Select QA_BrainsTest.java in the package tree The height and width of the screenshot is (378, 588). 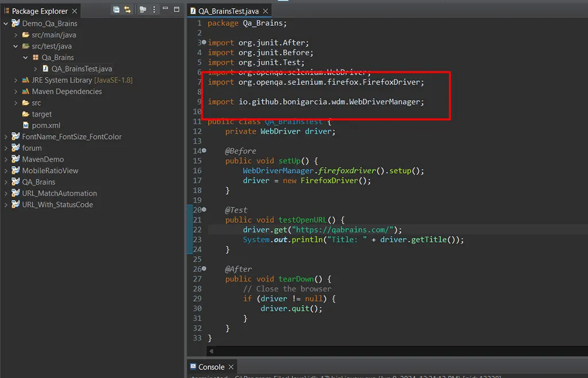[82, 69]
